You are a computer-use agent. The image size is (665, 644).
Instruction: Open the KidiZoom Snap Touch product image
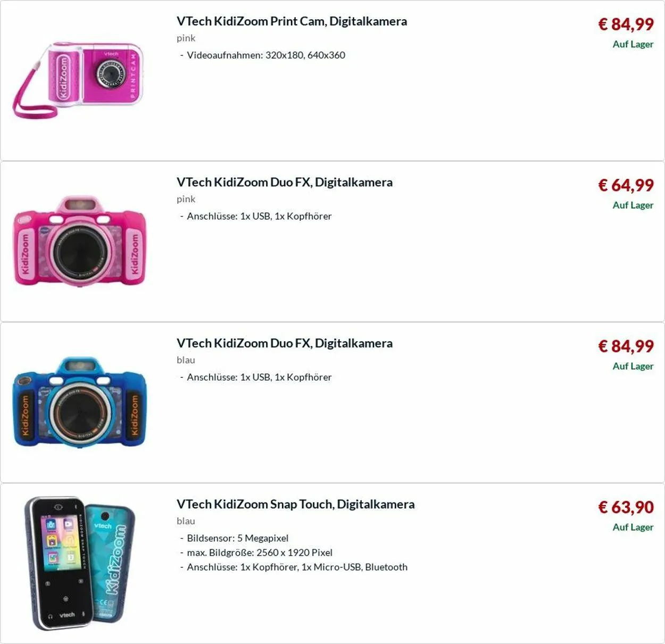[x=79, y=563]
